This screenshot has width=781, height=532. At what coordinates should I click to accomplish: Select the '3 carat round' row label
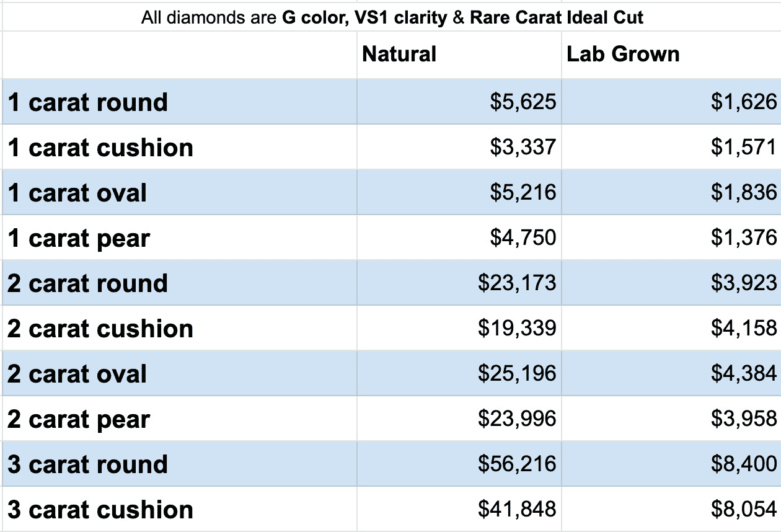pos(88,464)
